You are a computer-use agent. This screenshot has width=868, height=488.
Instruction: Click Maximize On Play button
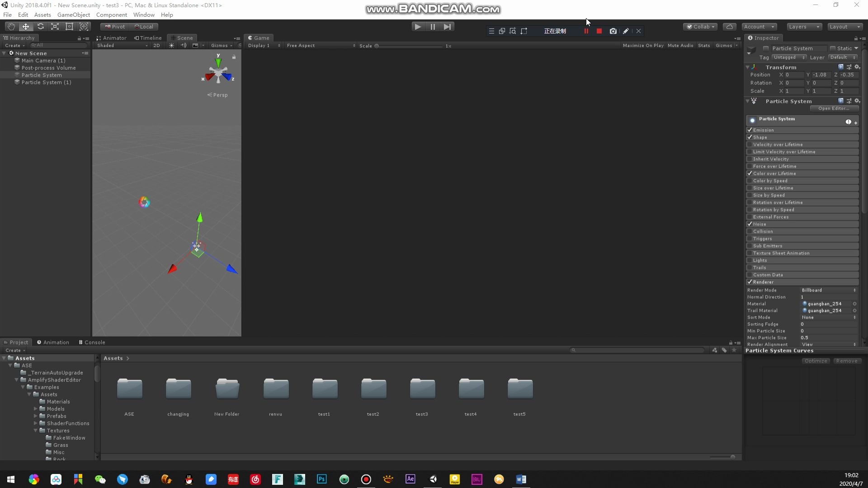[643, 46]
